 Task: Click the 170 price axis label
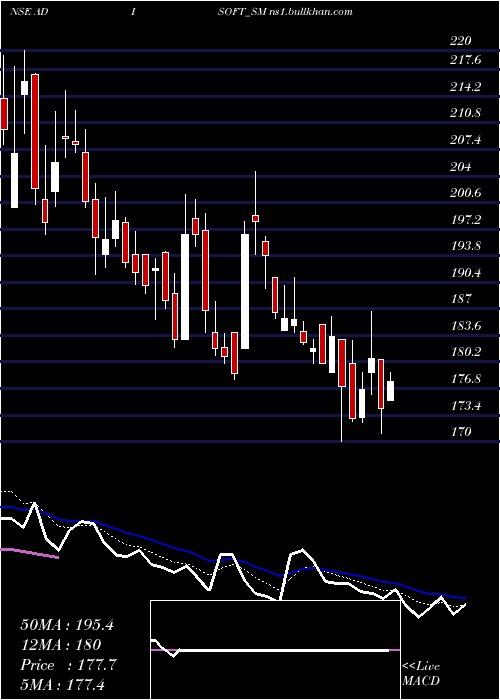(461, 432)
